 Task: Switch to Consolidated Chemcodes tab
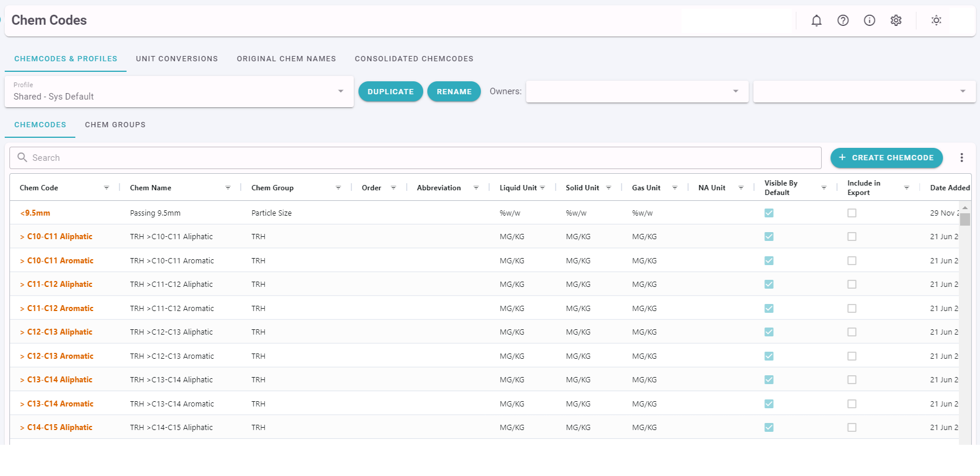414,59
